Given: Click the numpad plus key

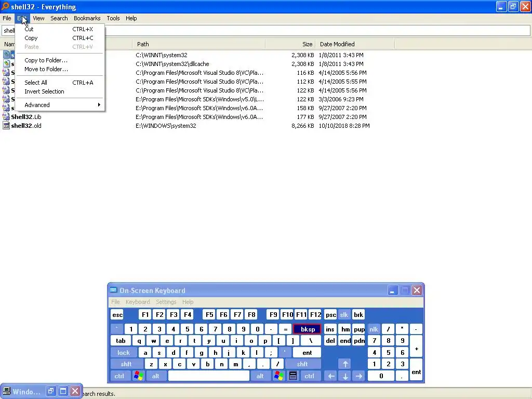Looking at the screenshot, I should [x=416, y=347].
